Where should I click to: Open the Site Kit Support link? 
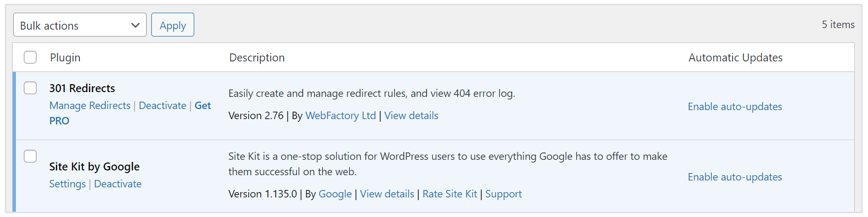click(503, 194)
